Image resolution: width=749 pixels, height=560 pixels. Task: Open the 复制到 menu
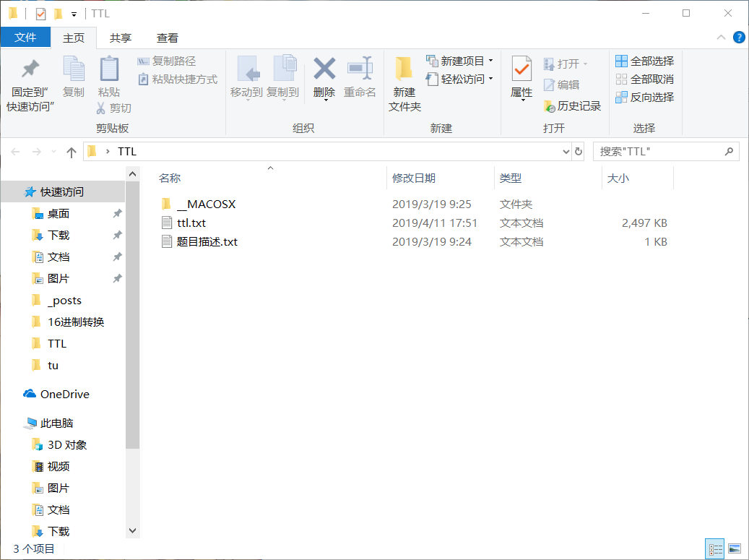(x=283, y=77)
